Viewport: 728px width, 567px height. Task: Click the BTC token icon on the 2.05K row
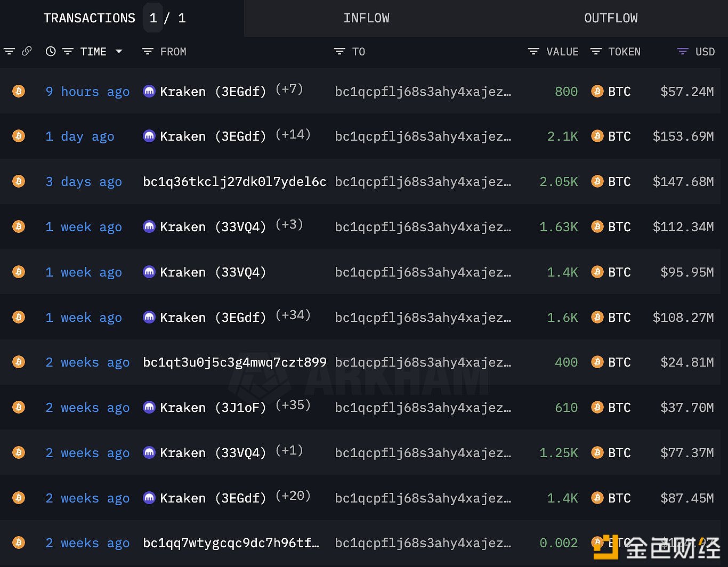(x=597, y=182)
